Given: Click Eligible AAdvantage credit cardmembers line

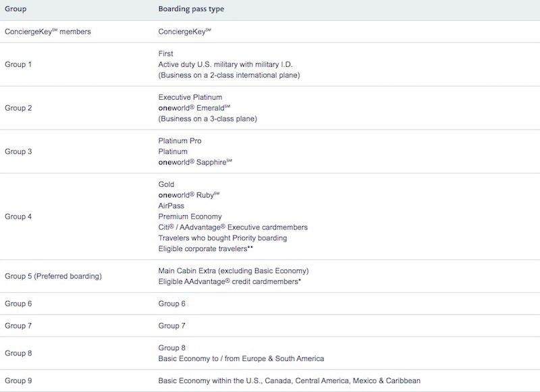Looking at the screenshot, I should [x=230, y=281].
